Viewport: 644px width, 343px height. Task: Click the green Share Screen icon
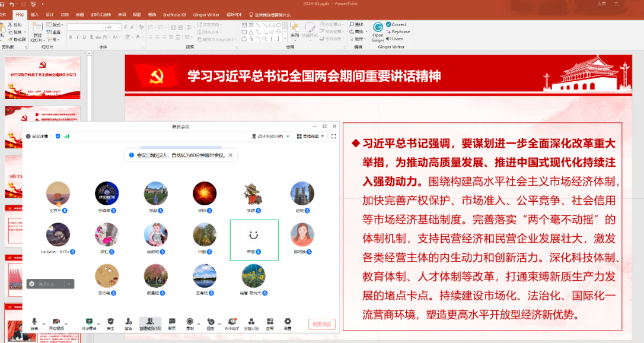click(x=90, y=322)
